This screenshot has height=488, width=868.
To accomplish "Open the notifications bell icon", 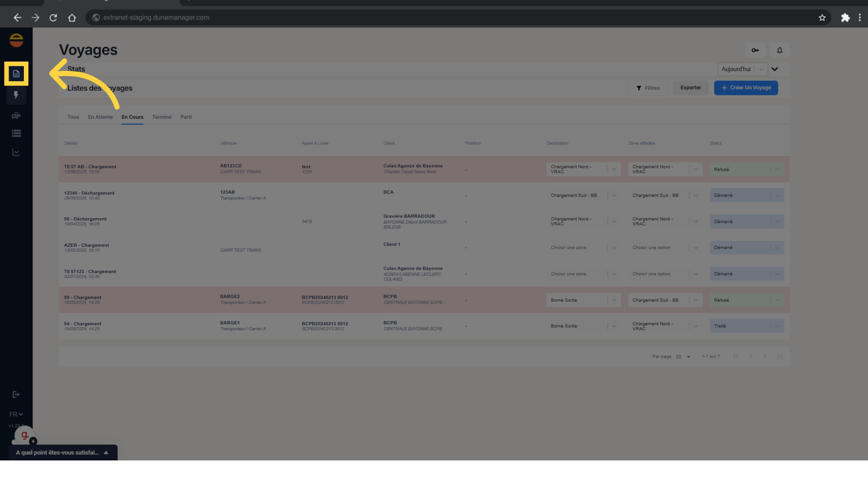I will [x=780, y=50].
